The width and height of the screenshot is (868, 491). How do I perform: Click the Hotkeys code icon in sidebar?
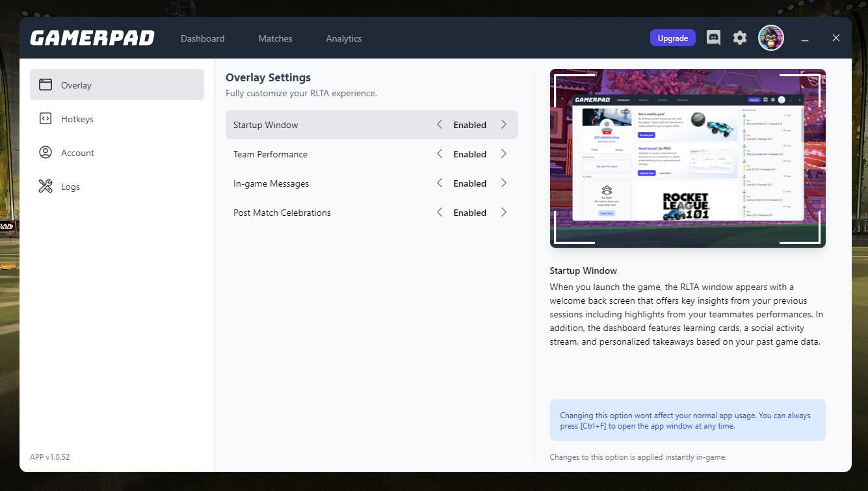coord(46,118)
